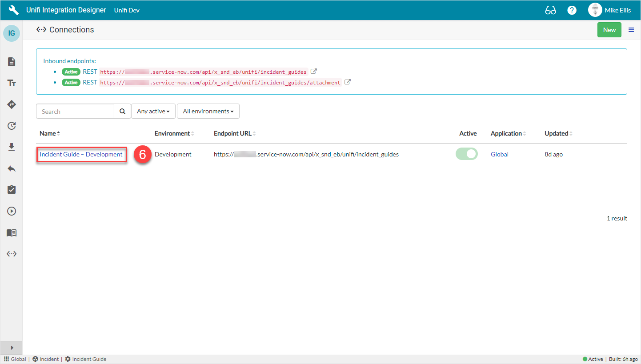Open the Any active filter dropdown

pos(153,111)
